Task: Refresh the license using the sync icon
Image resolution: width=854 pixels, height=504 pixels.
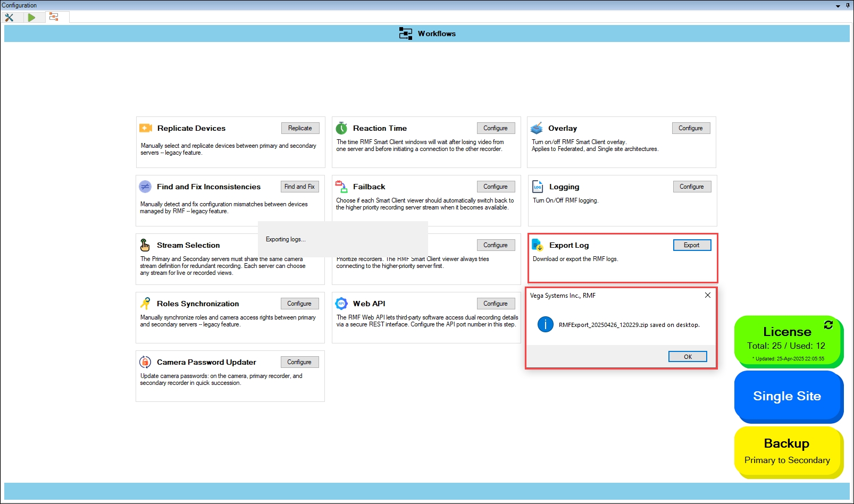Action: point(828,325)
